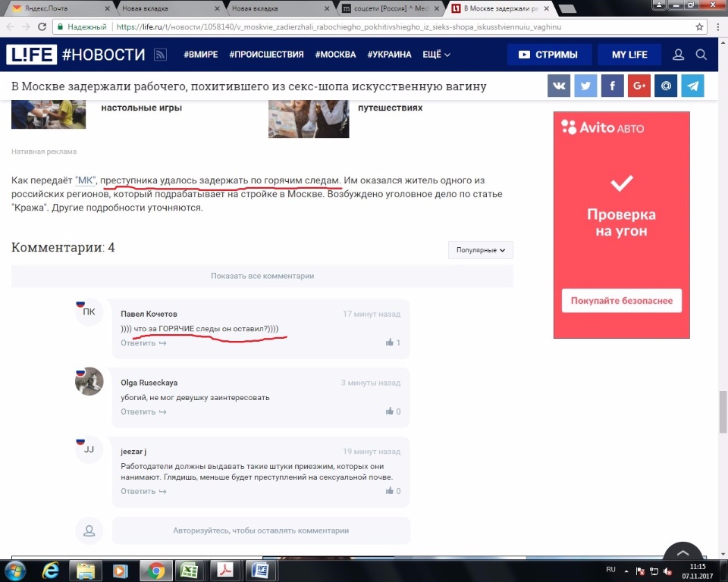
Task: Click Авторизуйтесь, чтобы оставлять комментарии field
Action: [x=261, y=530]
